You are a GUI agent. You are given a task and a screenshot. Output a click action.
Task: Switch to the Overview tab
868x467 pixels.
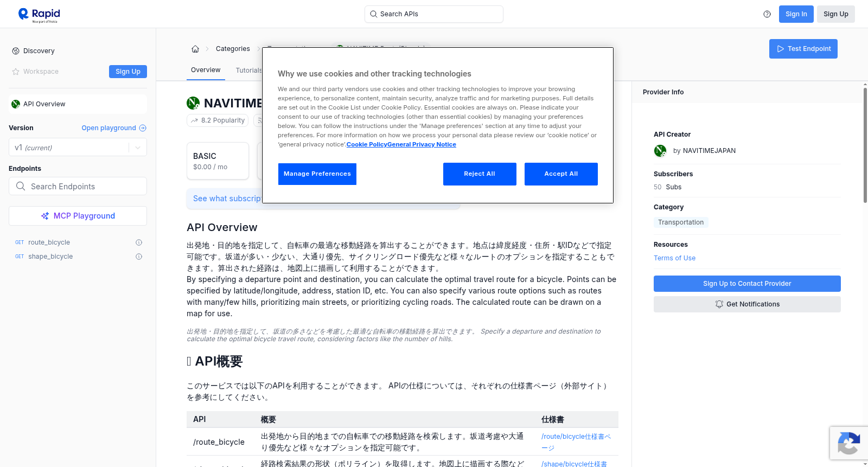tap(206, 70)
